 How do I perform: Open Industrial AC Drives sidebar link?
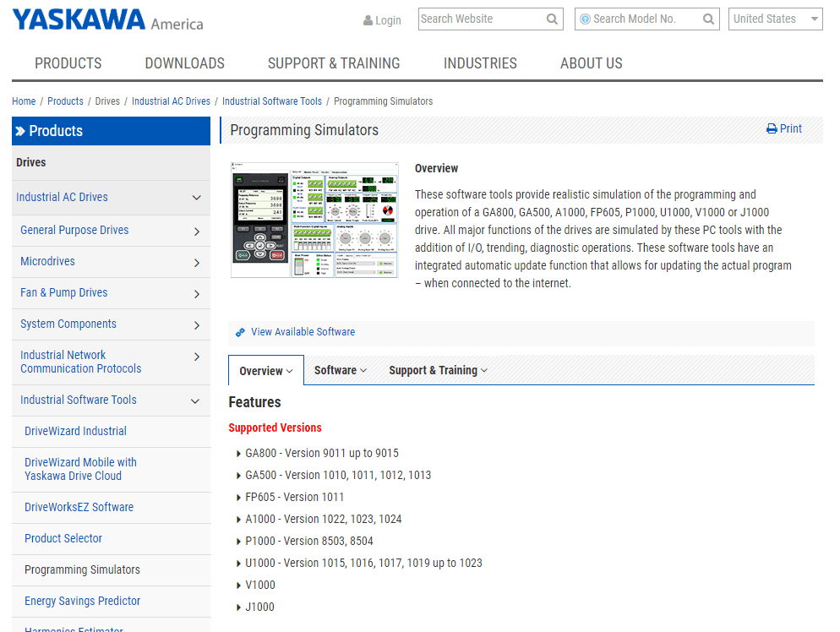click(62, 197)
